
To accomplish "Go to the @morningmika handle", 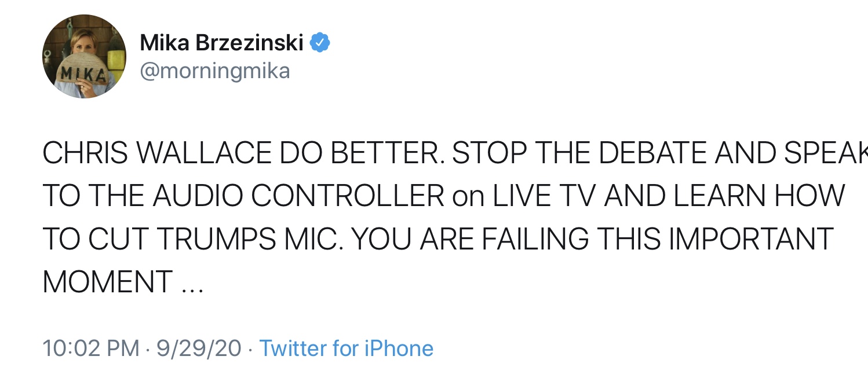I will point(215,71).
